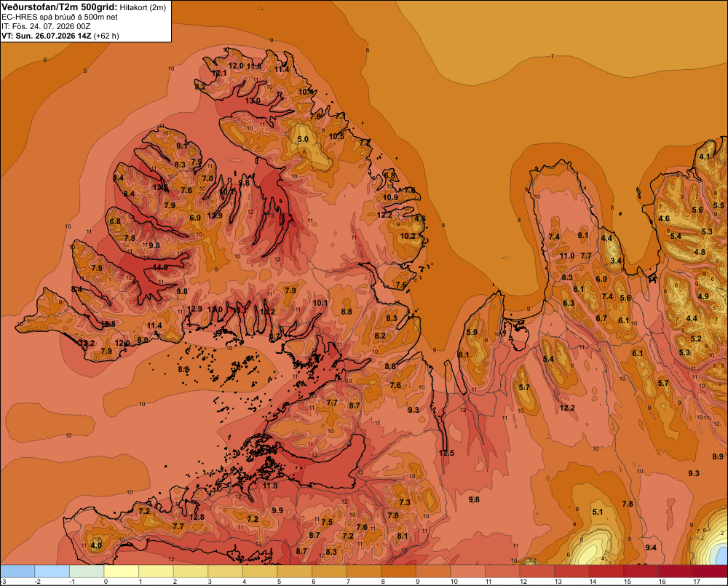Click the initial time 'IT: Fös. 24. 07. 2026 00Z'
Image resolution: width=728 pixels, height=586 pixels.
[x=46, y=26]
